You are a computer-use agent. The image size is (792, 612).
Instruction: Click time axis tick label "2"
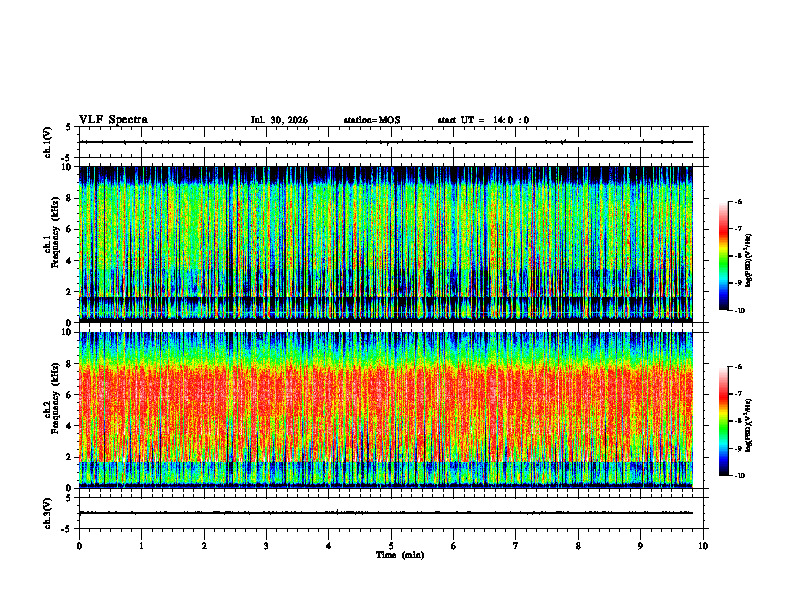click(x=204, y=546)
